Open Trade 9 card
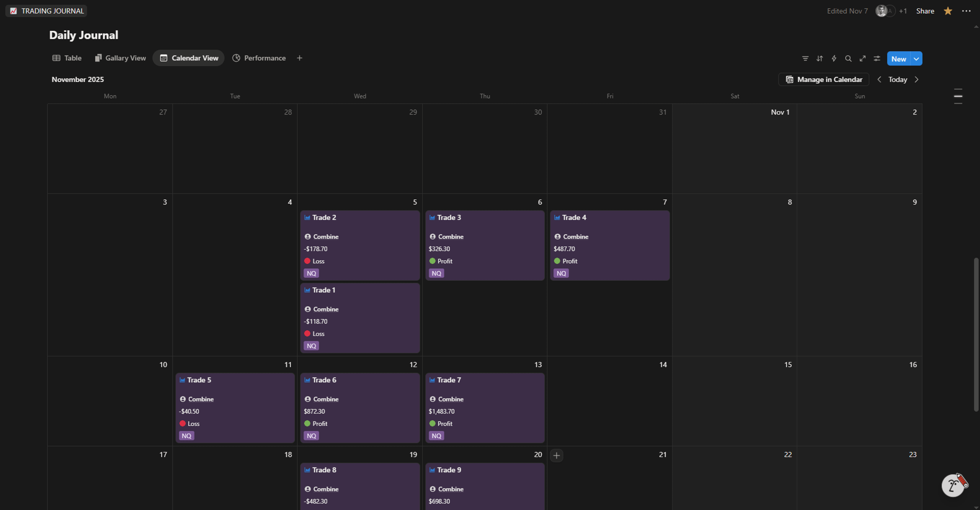 485,486
